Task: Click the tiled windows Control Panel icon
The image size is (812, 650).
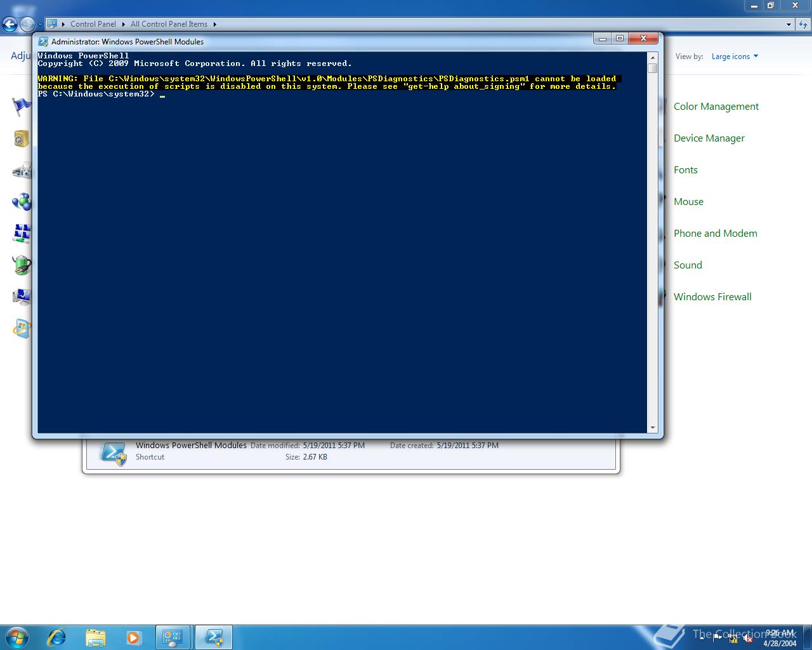Action: [22, 233]
